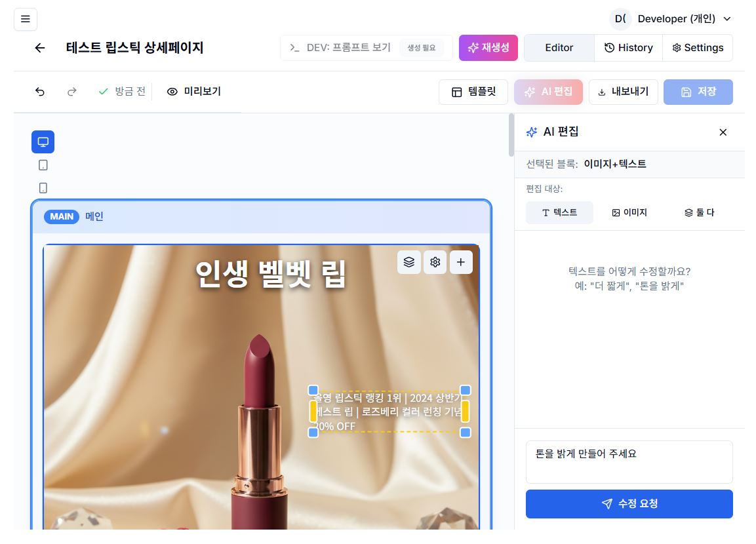Open the Developer (개인) account dropdown
This screenshot has height=544, width=756.
coord(676,19)
